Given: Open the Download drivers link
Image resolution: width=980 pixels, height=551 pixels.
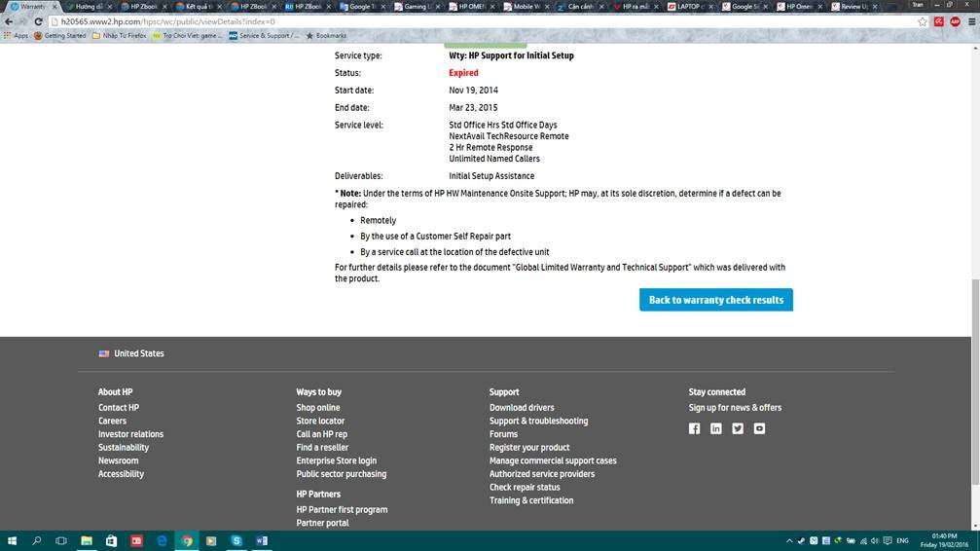Looking at the screenshot, I should point(522,407).
